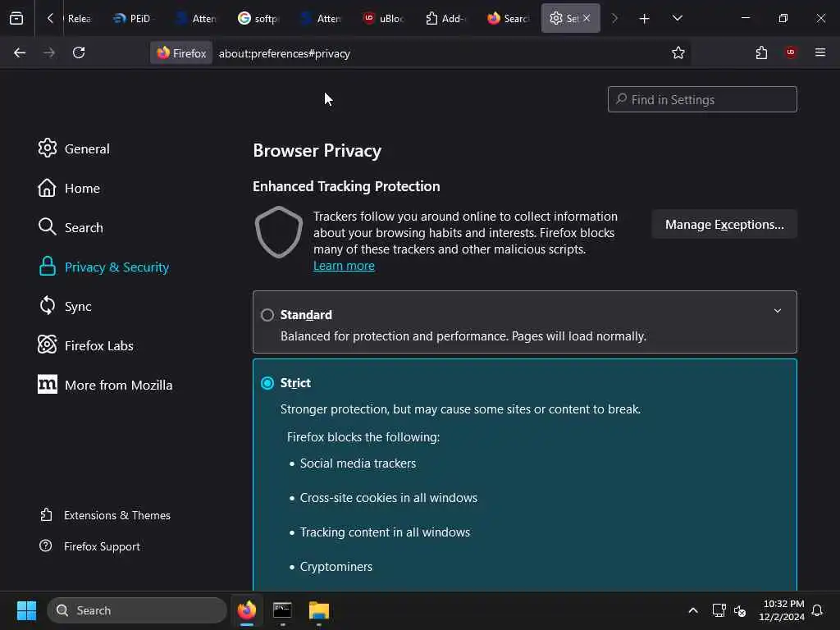Expand the Standard option details chevron

[x=778, y=311]
